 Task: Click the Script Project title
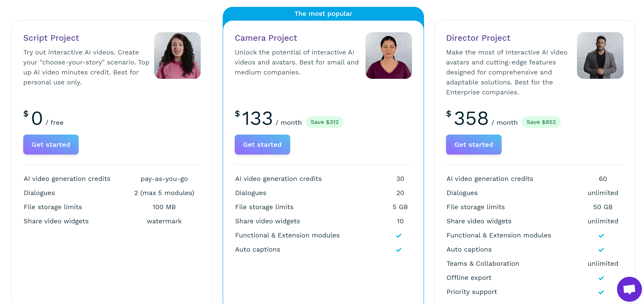pos(51,38)
